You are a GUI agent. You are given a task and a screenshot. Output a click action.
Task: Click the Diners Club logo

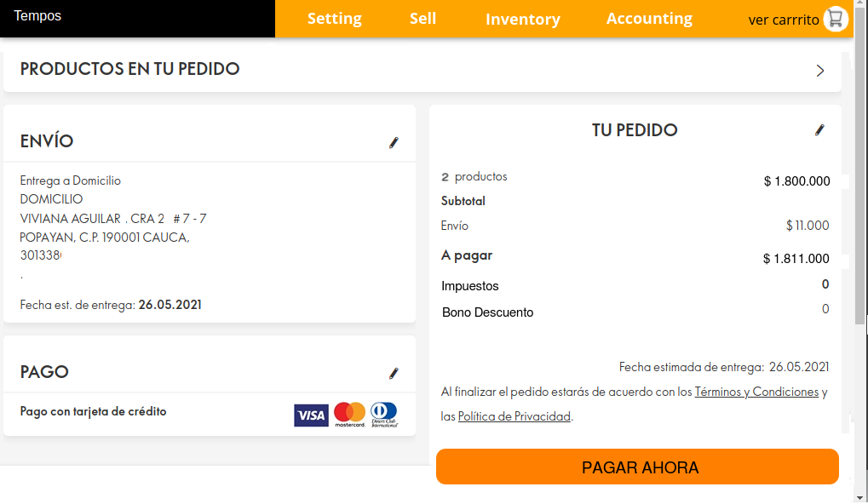point(384,415)
